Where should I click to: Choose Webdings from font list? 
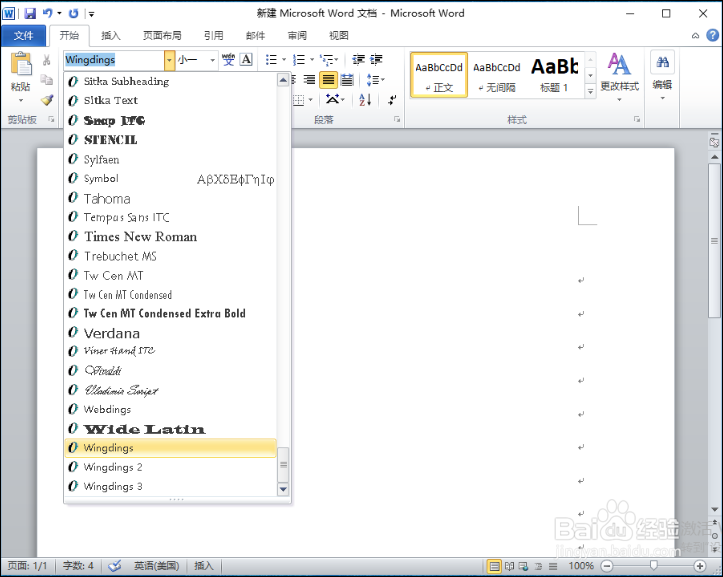point(171,410)
